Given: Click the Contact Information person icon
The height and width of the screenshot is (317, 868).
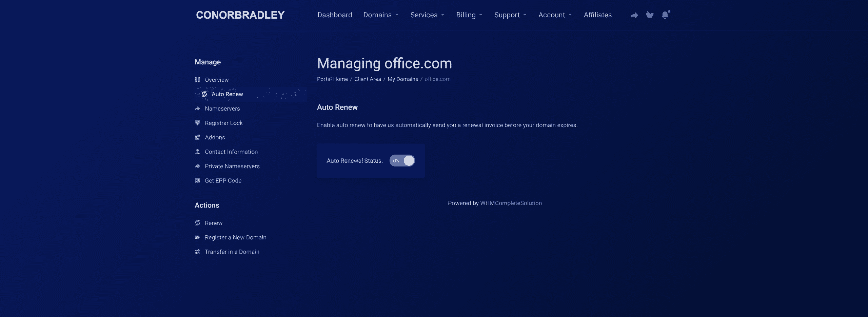Looking at the screenshot, I should [197, 152].
